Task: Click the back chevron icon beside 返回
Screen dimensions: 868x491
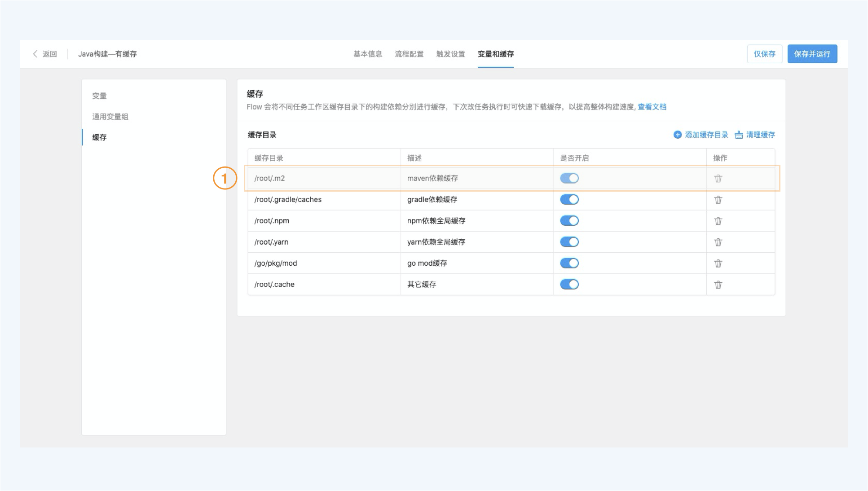Action: (35, 54)
